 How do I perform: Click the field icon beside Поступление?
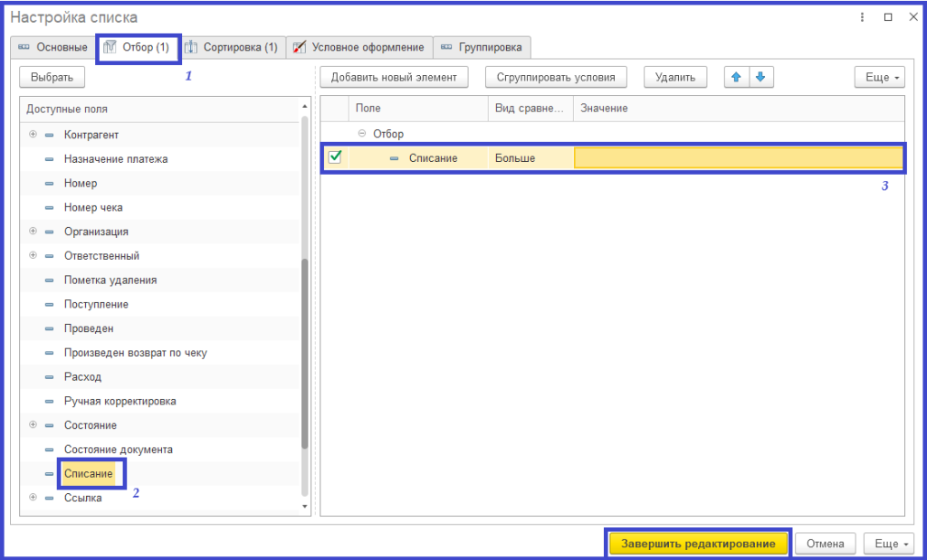[49, 305]
